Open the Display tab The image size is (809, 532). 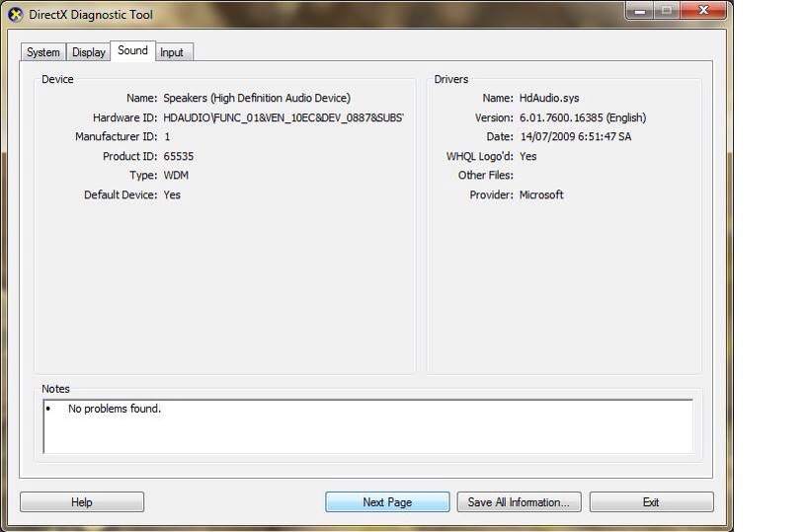[x=88, y=52]
